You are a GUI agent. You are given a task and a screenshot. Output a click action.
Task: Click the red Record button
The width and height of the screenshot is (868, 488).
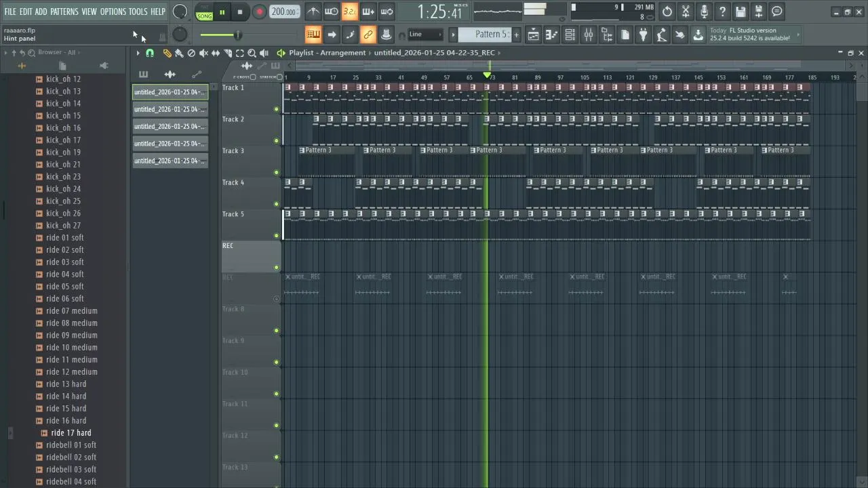(x=259, y=12)
